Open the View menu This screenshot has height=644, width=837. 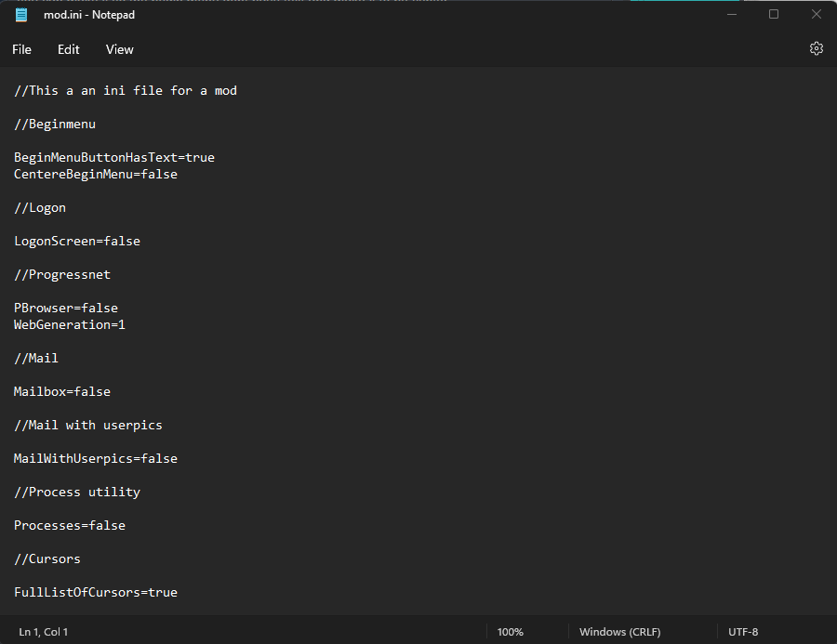120,49
